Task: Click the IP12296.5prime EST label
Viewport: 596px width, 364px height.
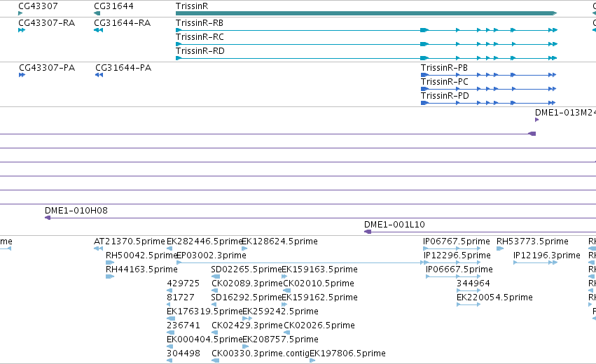Action: (457, 255)
